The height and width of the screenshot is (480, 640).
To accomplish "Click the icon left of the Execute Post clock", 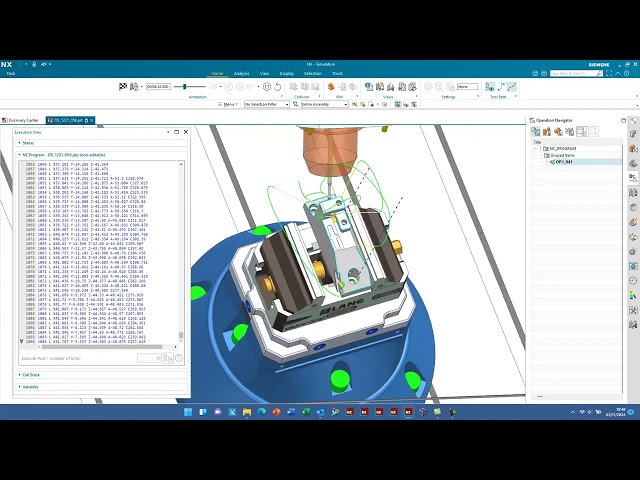I will click(x=168, y=358).
